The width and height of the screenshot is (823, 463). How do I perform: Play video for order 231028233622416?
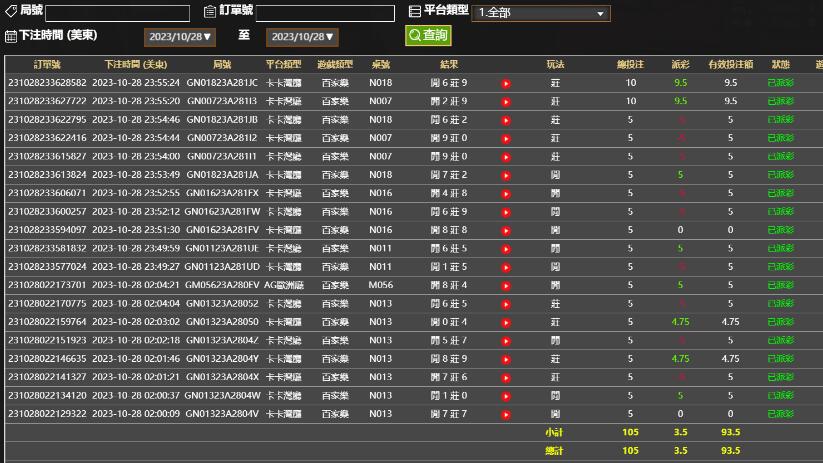[505, 139]
